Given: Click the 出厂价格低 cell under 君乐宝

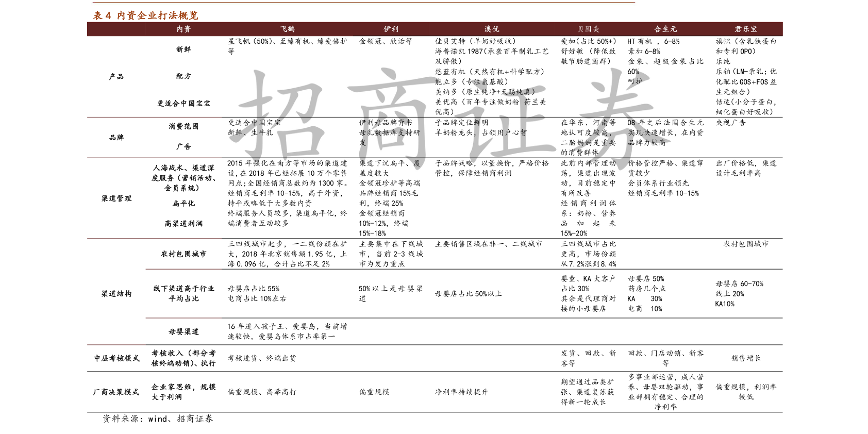Looking at the screenshot, I should (x=746, y=168).
